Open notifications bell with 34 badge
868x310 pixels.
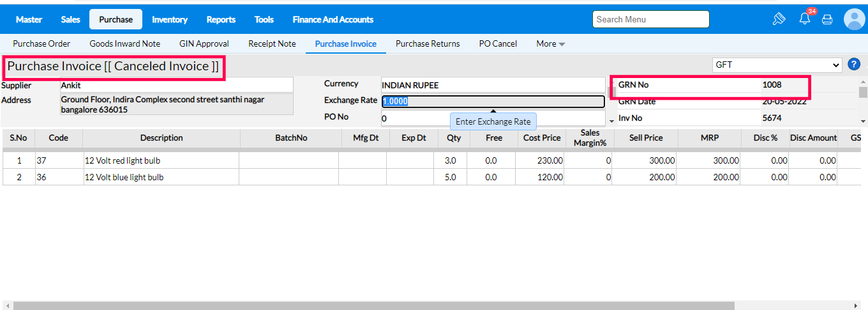(x=805, y=19)
